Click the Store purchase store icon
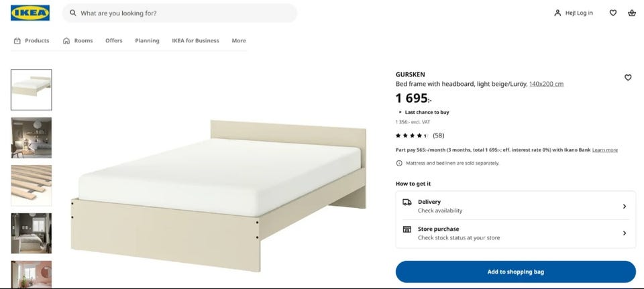The width and height of the screenshot is (644, 289). tap(407, 229)
